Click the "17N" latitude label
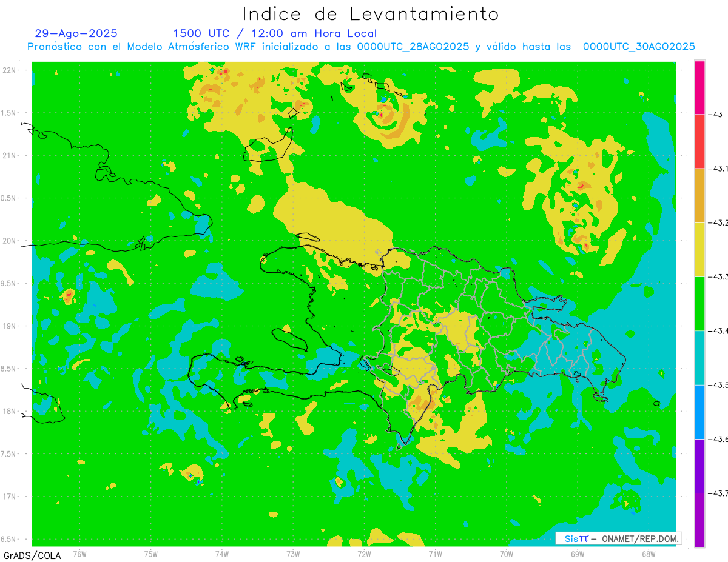Screen dimensions: 728x562 10,496
